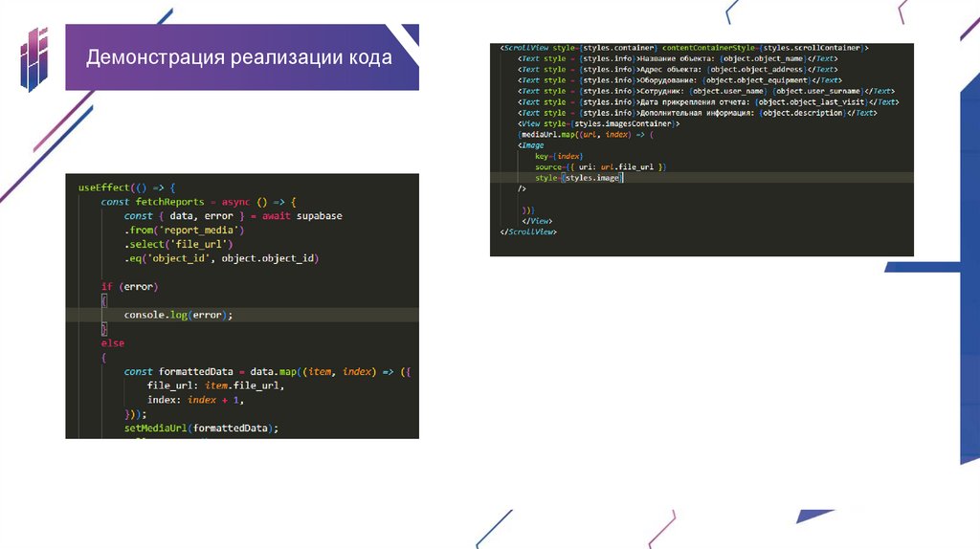The height and width of the screenshot is (549, 980).
Task: Click the highlighted 'console.log(error);' line
Action: (x=178, y=315)
